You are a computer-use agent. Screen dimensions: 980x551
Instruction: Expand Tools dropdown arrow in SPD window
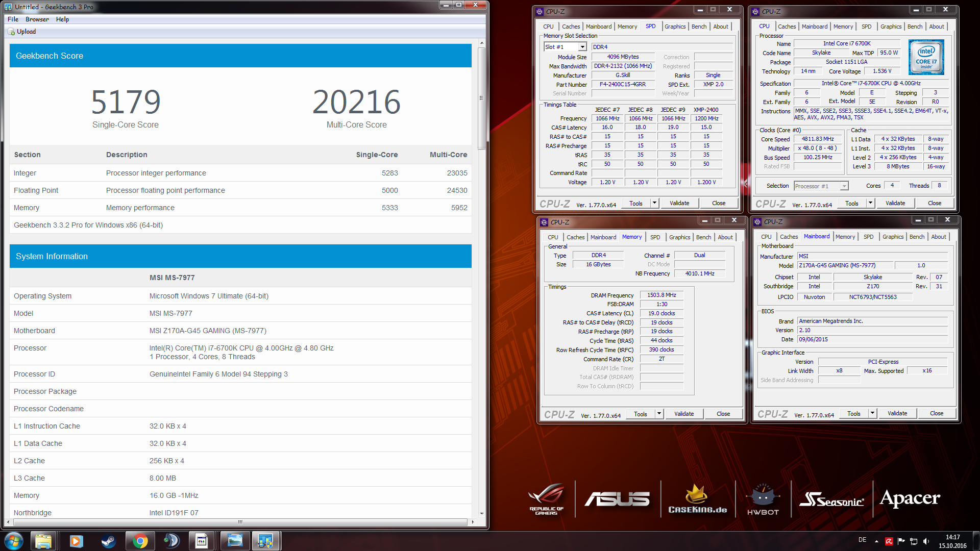pos(654,203)
